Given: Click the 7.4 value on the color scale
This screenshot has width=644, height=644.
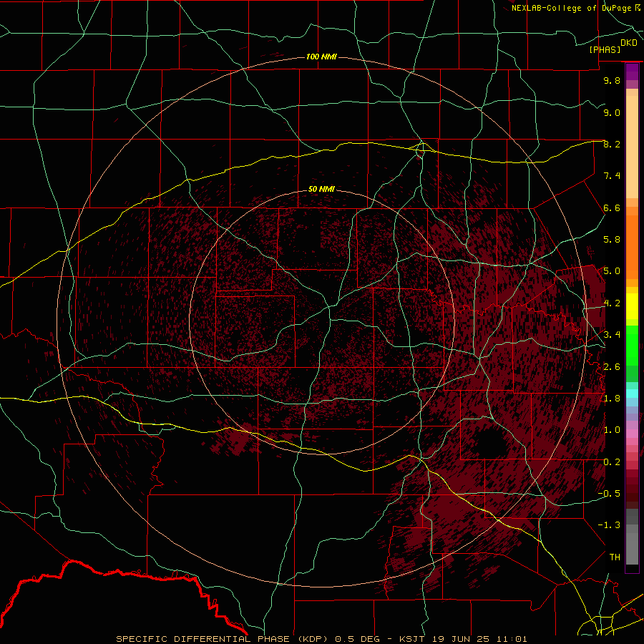Looking at the screenshot, I should (x=612, y=176).
